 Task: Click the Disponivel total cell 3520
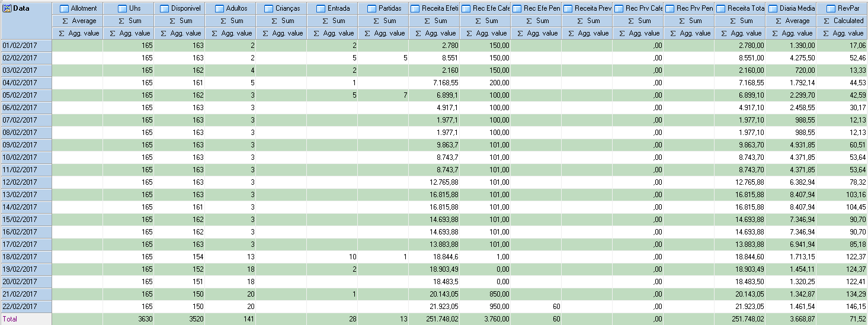pos(180,319)
